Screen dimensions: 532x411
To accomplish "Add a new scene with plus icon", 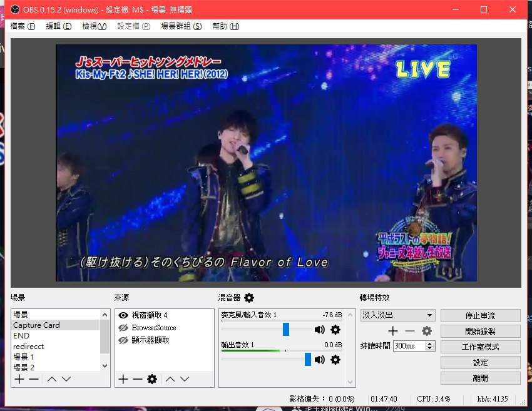I will pyautogui.click(x=19, y=379).
